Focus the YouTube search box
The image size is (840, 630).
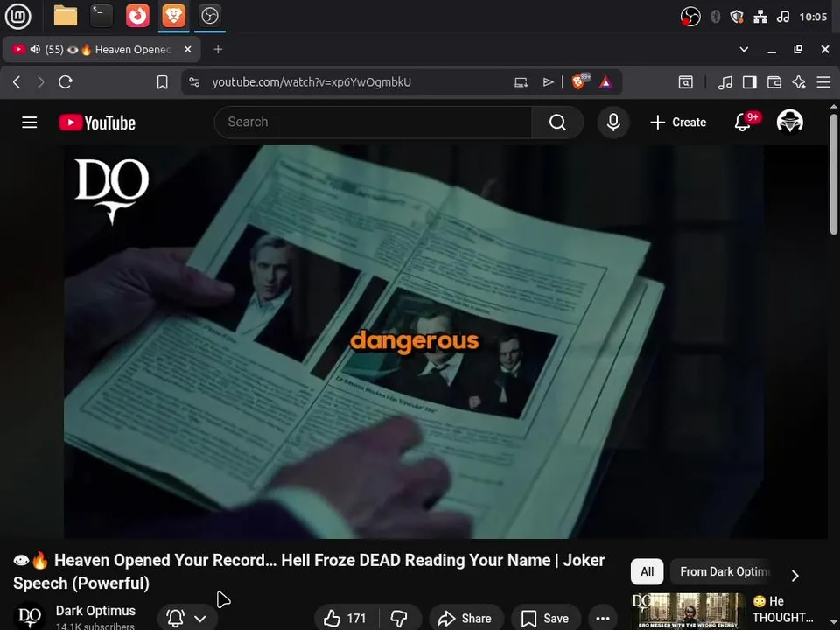click(374, 122)
